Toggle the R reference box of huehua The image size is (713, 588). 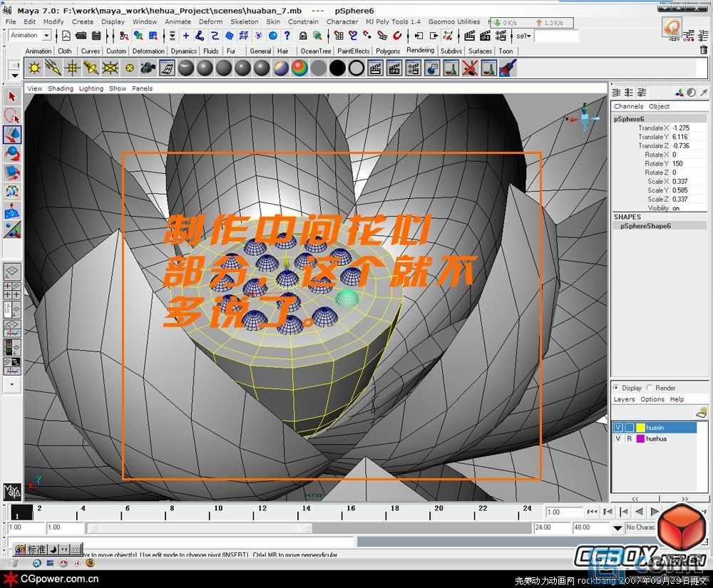630,439
